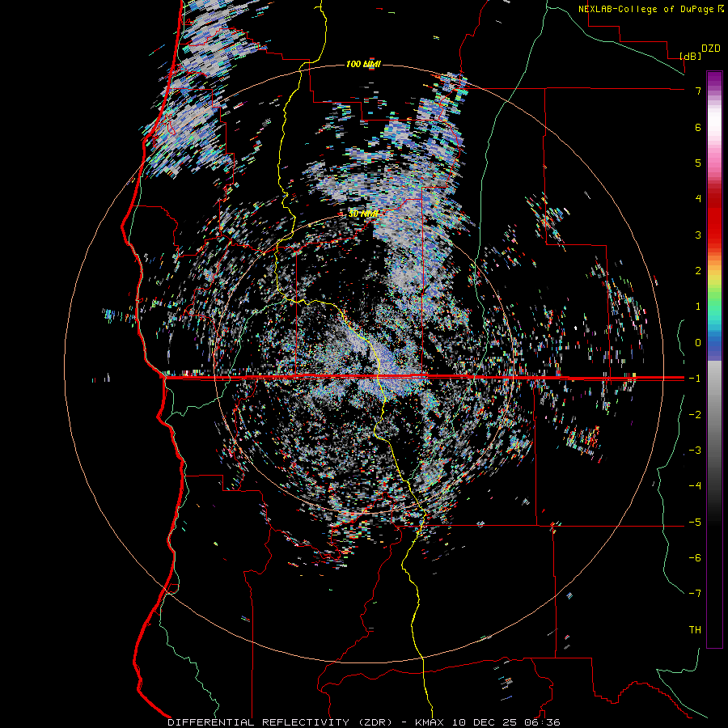728x728 pixels.
Task: Click the DZD product label above the color bar
Action: point(711,49)
